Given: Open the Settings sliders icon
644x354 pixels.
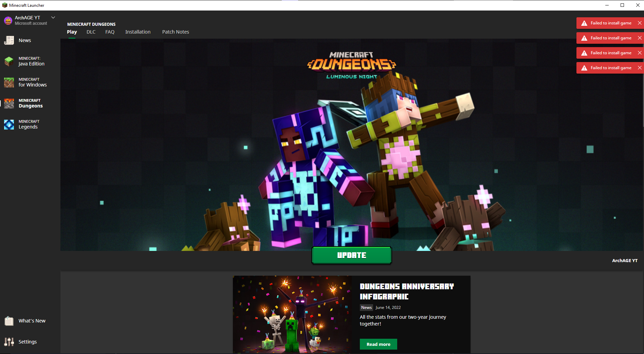Looking at the screenshot, I should point(9,342).
